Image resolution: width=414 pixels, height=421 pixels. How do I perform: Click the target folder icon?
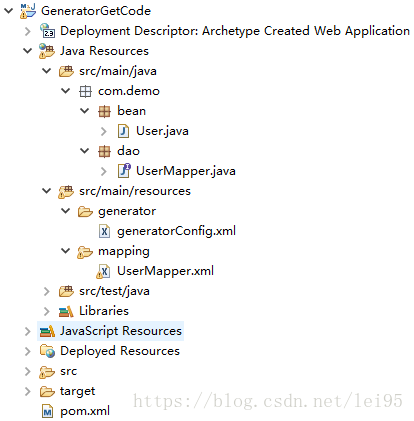pyautogui.click(x=47, y=391)
